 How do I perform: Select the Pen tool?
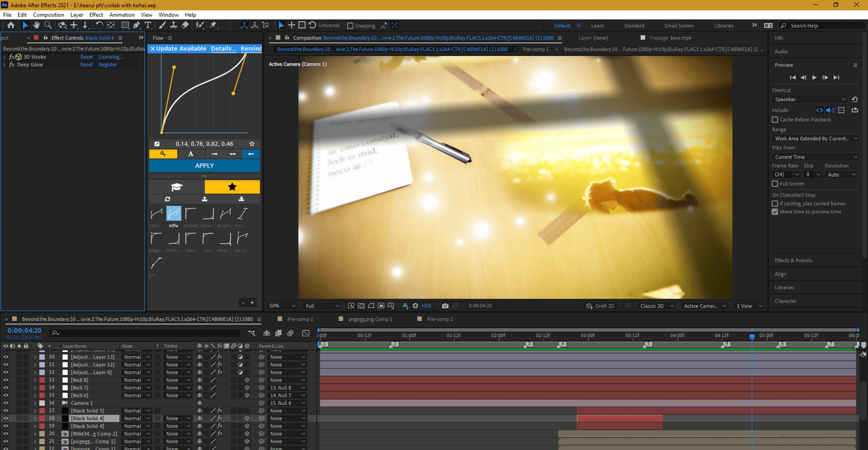click(x=137, y=25)
